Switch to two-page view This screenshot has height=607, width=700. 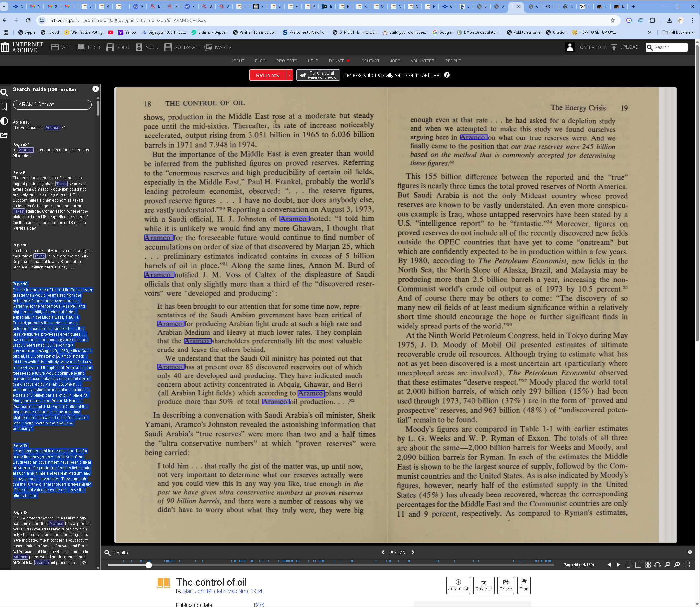[638, 565]
